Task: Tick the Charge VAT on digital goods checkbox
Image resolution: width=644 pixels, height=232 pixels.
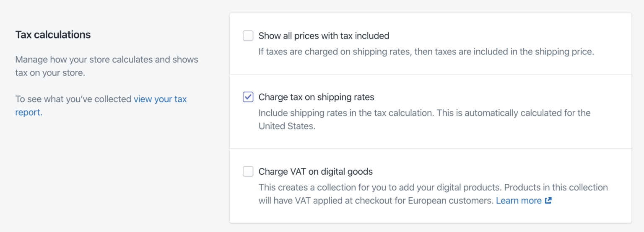Action: (248, 171)
